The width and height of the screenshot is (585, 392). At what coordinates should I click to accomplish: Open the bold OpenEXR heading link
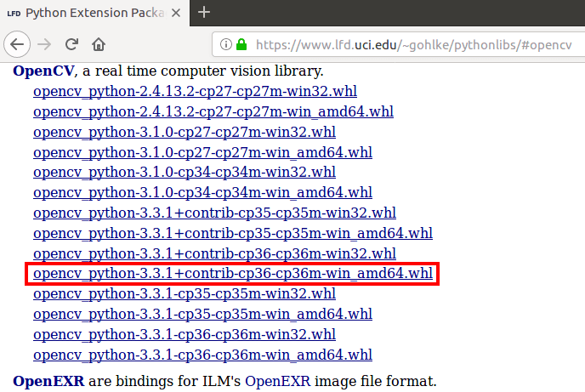click(x=48, y=381)
